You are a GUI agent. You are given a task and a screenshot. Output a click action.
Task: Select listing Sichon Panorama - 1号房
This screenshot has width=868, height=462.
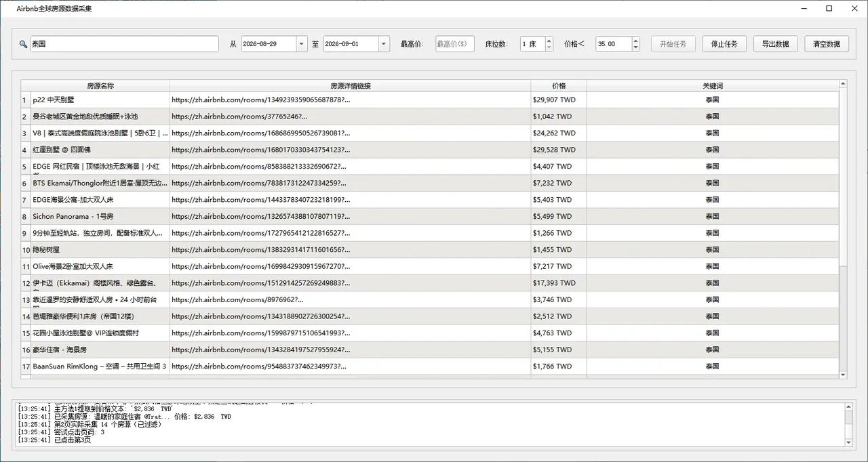click(100, 216)
